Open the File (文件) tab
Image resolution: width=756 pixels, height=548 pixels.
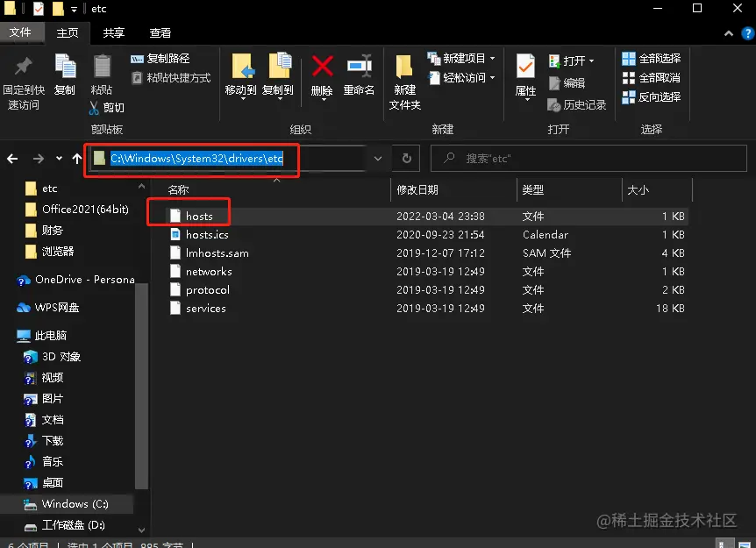[x=20, y=32]
